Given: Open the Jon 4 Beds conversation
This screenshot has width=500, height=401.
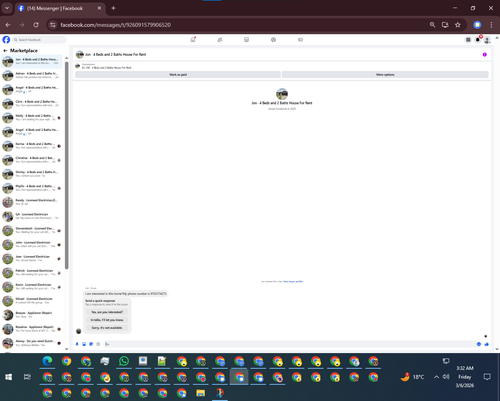Looking at the screenshot, I should 32,61.
